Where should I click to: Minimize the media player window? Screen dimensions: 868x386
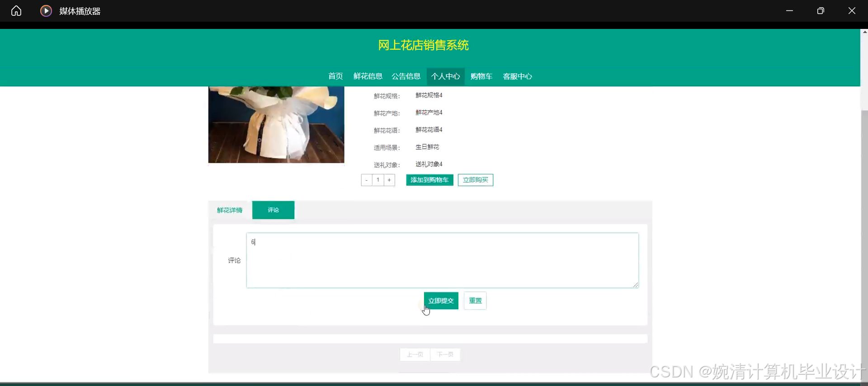point(790,11)
